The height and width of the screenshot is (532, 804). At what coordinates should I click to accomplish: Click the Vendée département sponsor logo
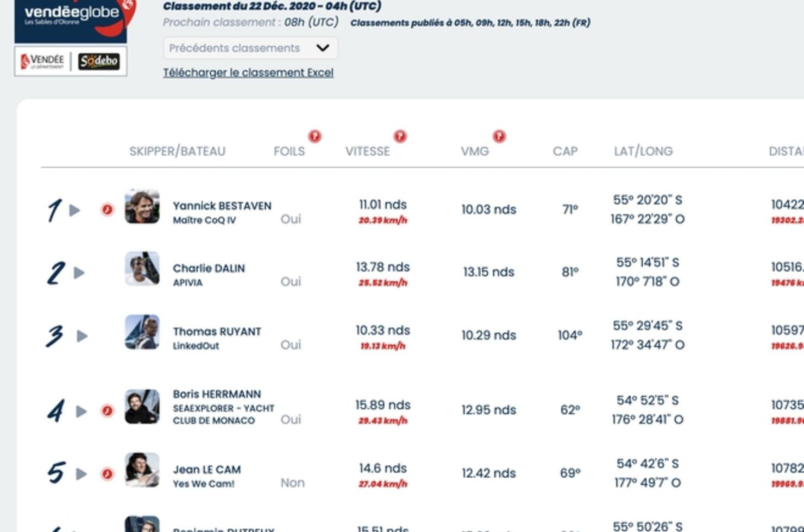point(42,61)
